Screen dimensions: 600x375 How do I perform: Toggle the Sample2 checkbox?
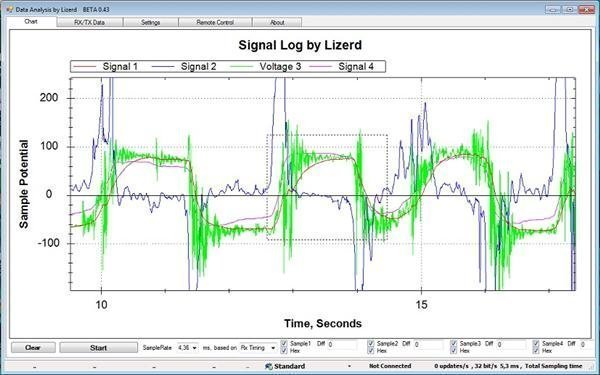(x=371, y=344)
